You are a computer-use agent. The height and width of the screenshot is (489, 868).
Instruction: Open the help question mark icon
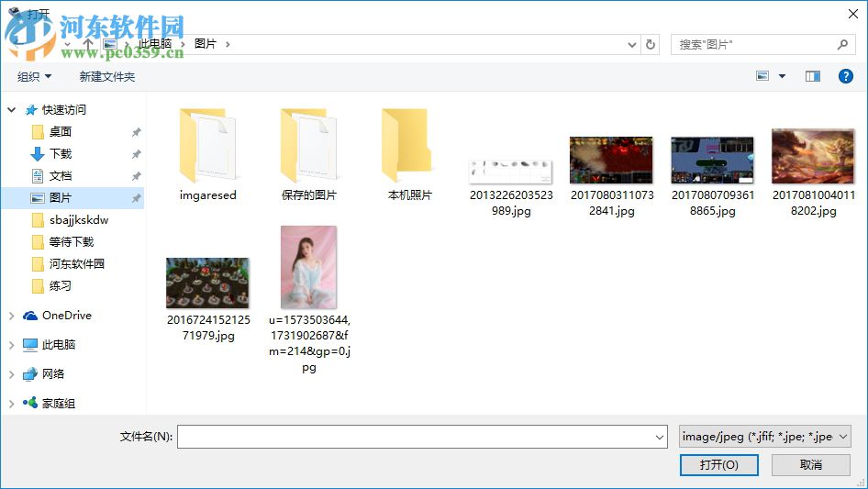coord(845,76)
